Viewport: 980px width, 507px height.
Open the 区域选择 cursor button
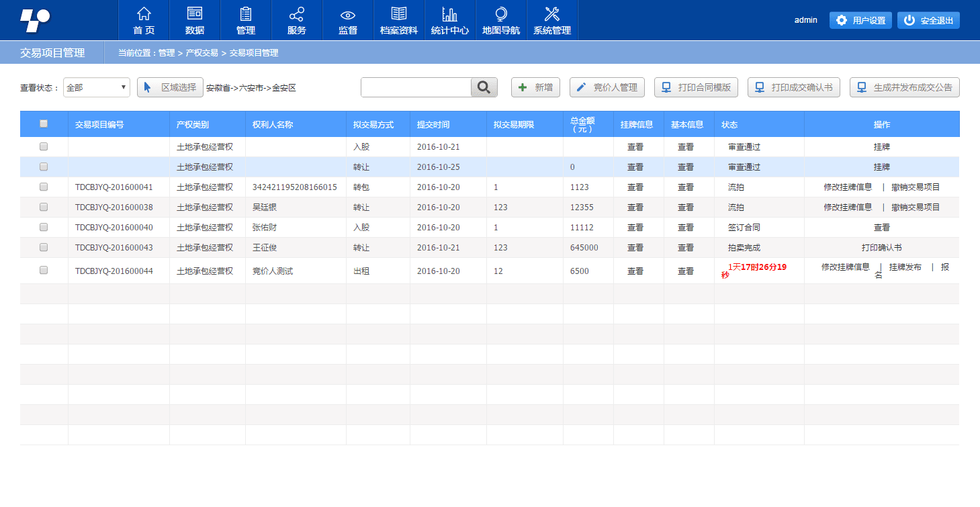tap(170, 87)
